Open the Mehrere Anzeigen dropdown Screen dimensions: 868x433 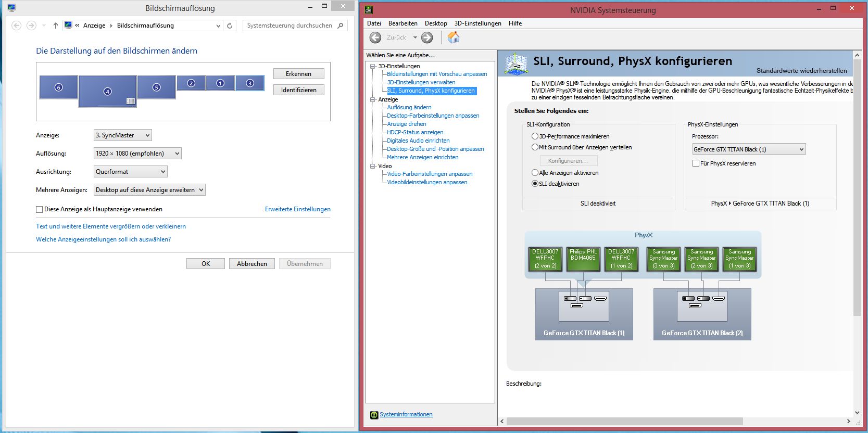pyautogui.click(x=149, y=190)
